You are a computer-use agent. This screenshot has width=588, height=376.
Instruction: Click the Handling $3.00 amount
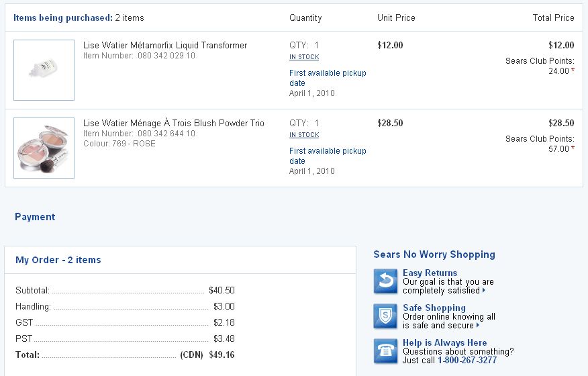click(224, 306)
